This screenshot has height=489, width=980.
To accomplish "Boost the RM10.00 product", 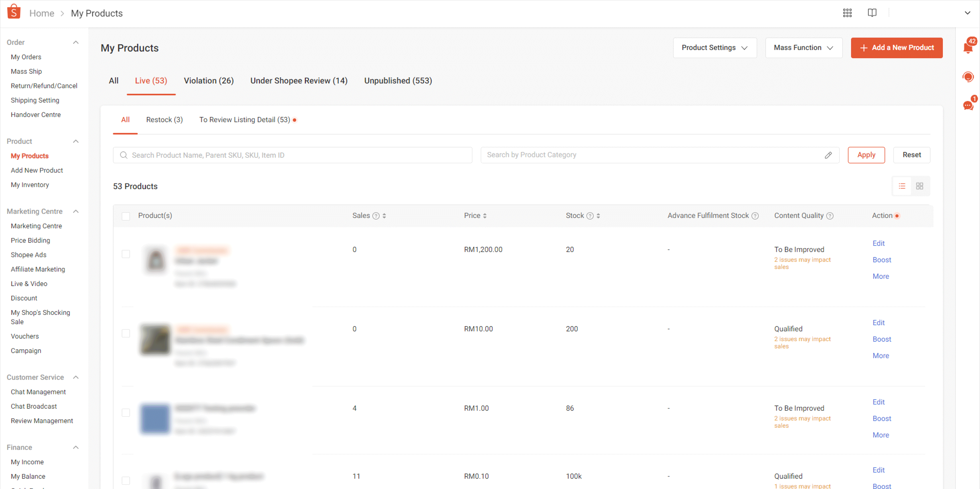I will [882, 339].
